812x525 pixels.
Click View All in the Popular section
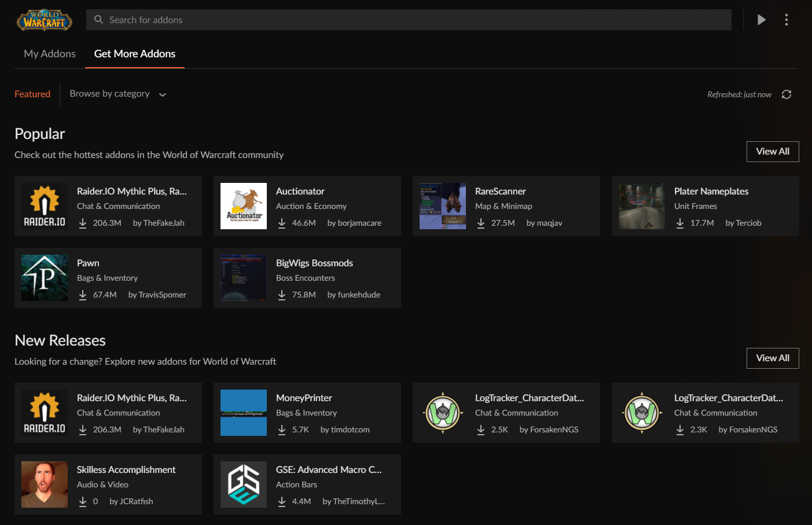coord(773,151)
